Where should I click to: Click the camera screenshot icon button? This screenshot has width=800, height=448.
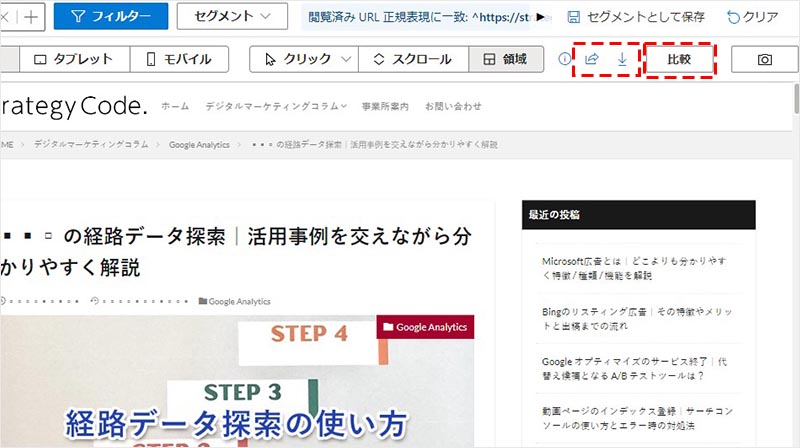[x=765, y=60]
